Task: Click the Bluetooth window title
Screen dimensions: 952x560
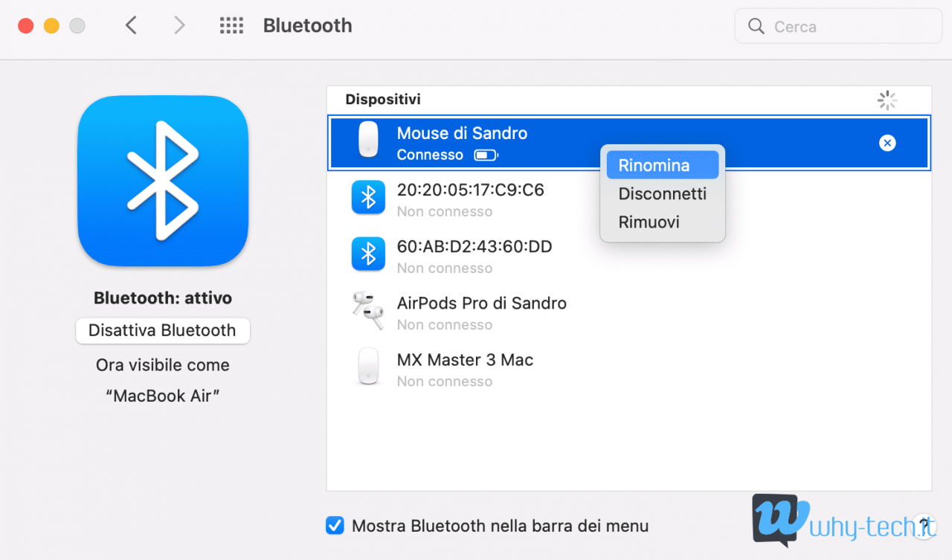Action: pos(308,25)
